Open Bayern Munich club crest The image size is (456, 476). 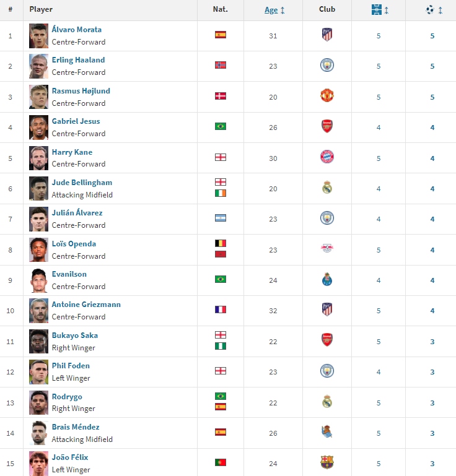pos(327,157)
